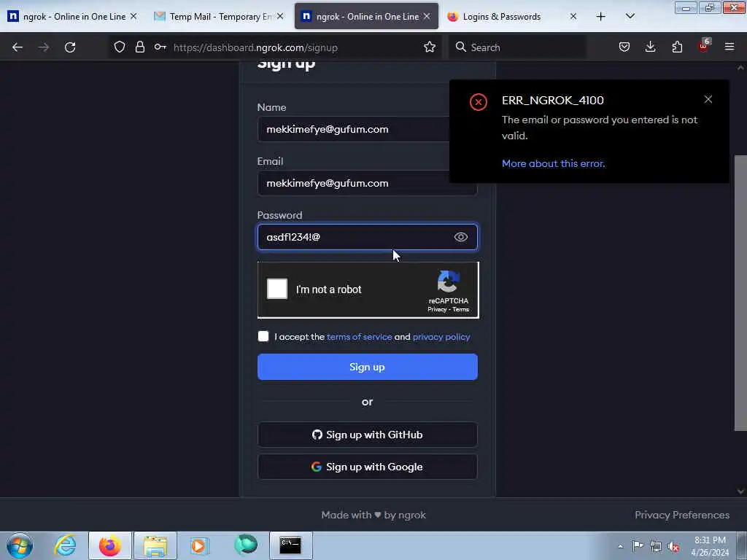Image resolution: width=747 pixels, height=560 pixels.
Task: Open a new tab with plus button
Action: [x=601, y=16]
